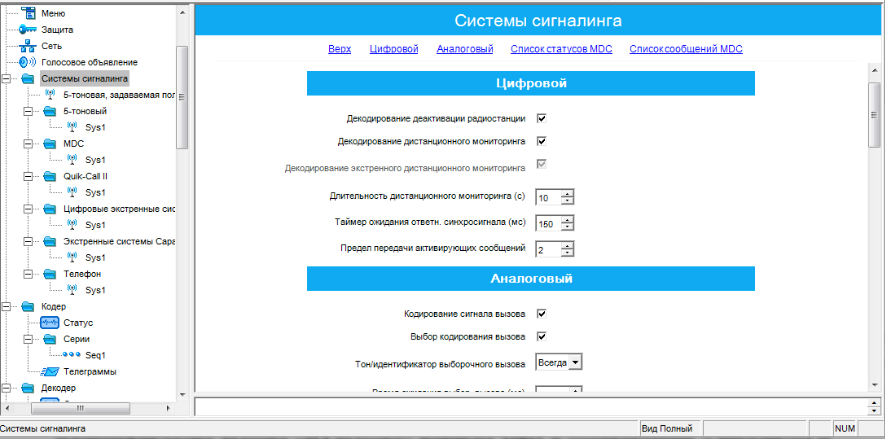Uncheck Выбор кодирования вызова
This screenshot has height=439, width=885.
click(x=542, y=337)
